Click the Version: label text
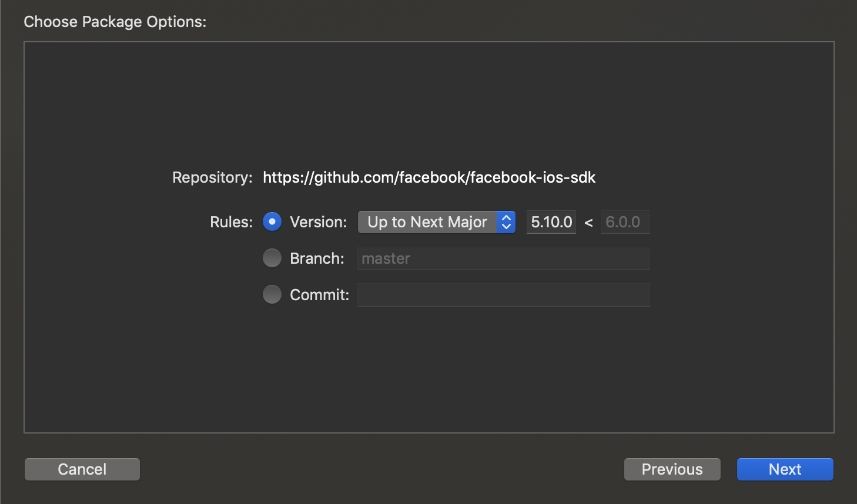Image resolution: width=857 pixels, height=504 pixels. (x=319, y=222)
